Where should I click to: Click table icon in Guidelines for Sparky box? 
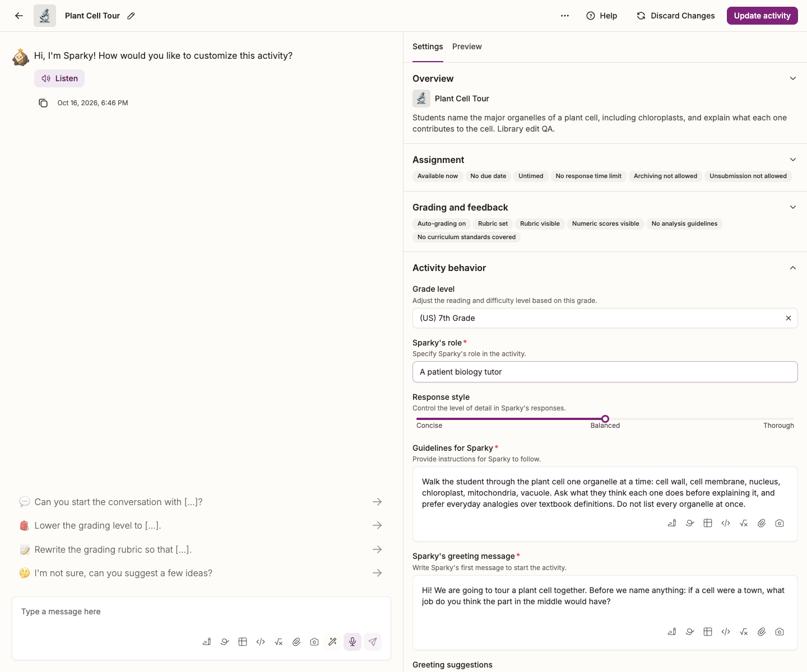pyautogui.click(x=708, y=523)
